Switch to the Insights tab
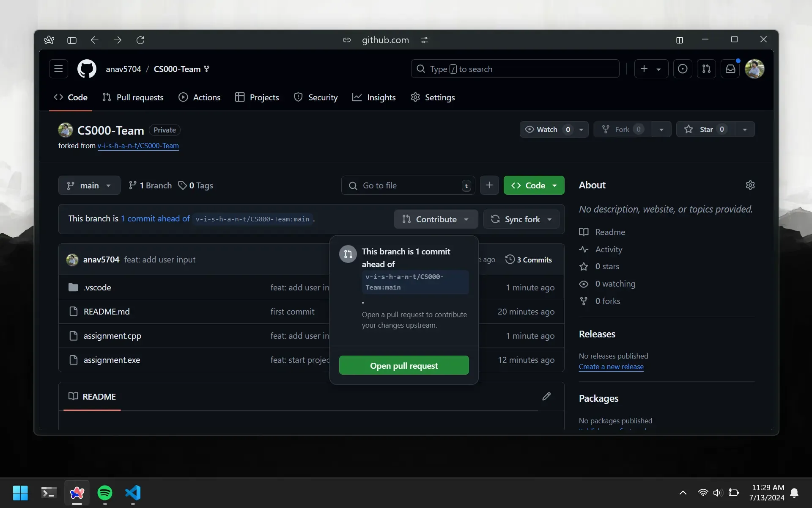 tap(374, 97)
